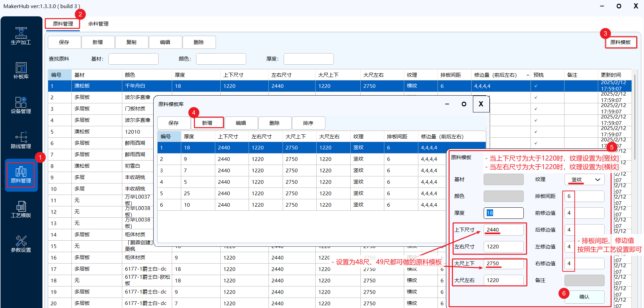
Task: Select the 原料管理 sidebar icon
Action: point(21,175)
